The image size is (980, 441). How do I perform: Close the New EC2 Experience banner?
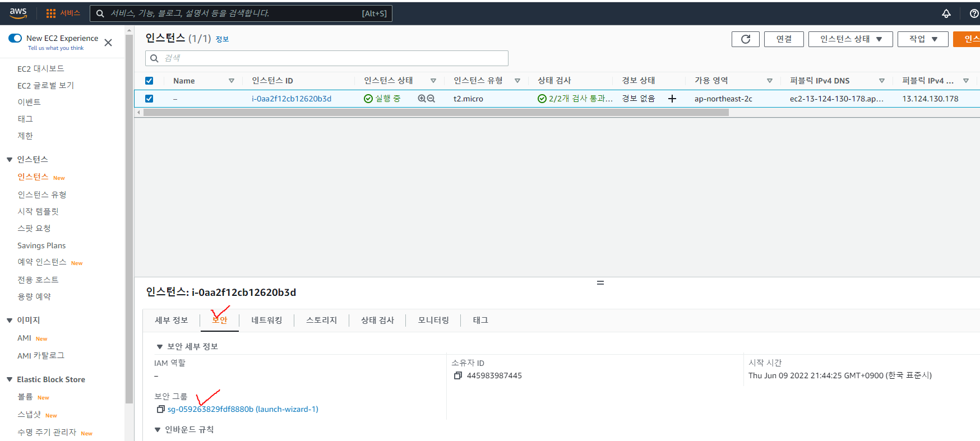[108, 43]
